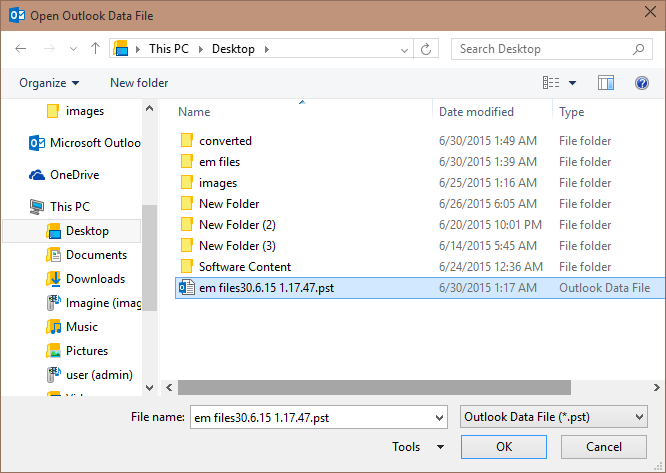This screenshot has width=666, height=473.
Task: Sort by Date modified column
Action: coord(476,112)
